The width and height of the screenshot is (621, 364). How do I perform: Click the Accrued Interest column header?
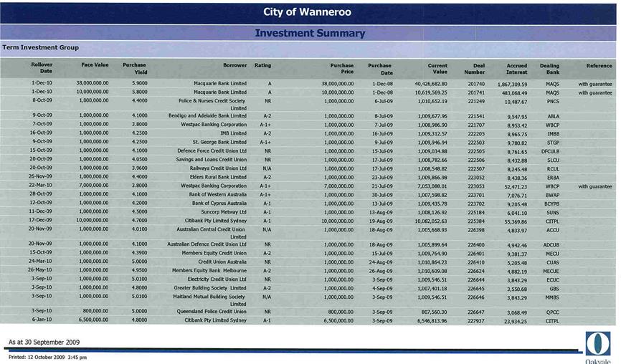pyautogui.click(x=516, y=69)
